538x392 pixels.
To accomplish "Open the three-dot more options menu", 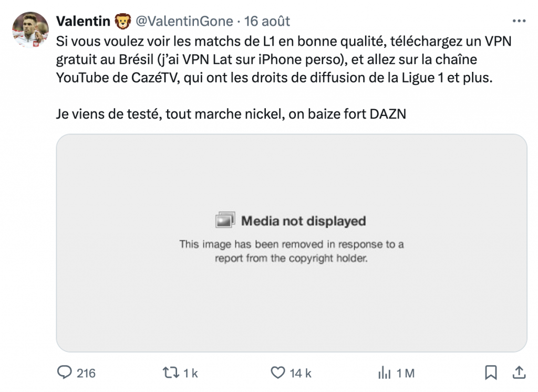I will point(519,21).
